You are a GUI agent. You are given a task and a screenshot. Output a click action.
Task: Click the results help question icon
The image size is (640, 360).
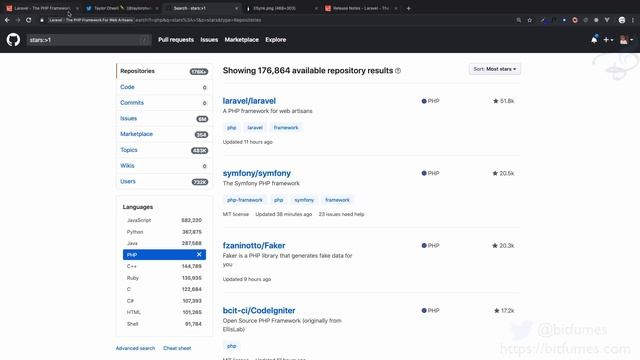point(398,71)
